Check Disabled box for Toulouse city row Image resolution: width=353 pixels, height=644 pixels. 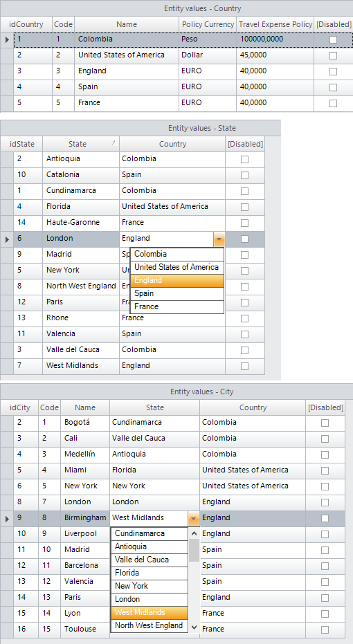coord(325,629)
